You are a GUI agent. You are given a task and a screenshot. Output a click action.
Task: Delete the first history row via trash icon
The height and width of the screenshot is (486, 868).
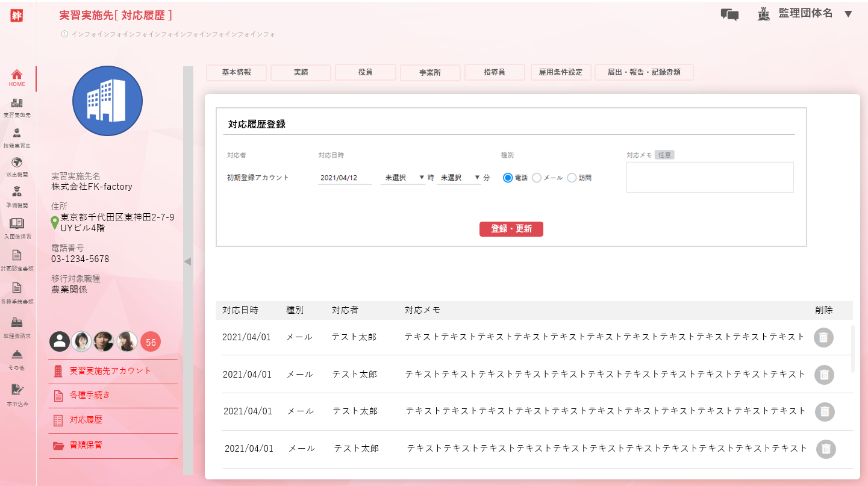(x=823, y=337)
